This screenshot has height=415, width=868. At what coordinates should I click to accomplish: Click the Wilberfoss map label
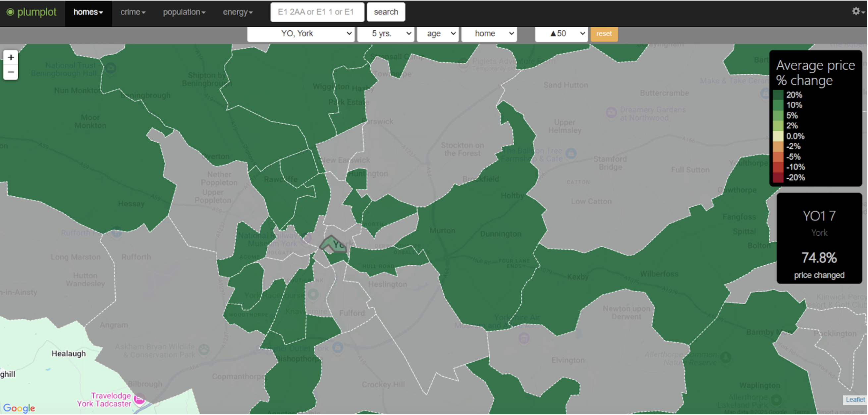pos(659,274)
